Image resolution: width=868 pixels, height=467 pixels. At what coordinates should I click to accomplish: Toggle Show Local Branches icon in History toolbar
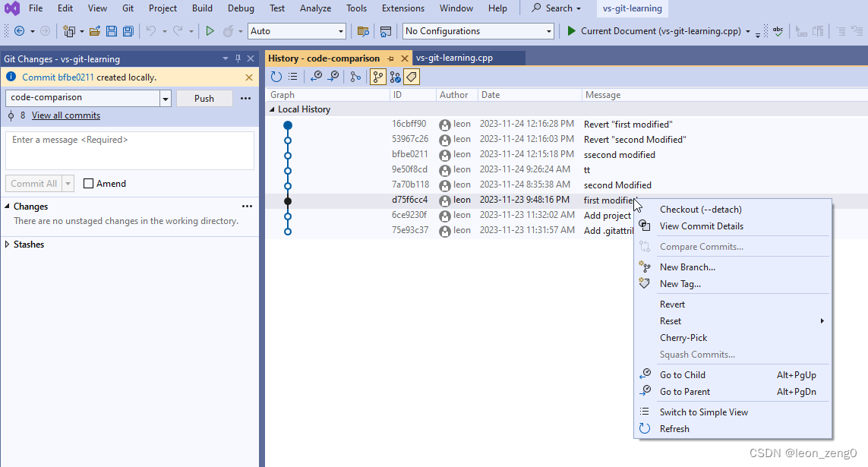pos(377,77)
